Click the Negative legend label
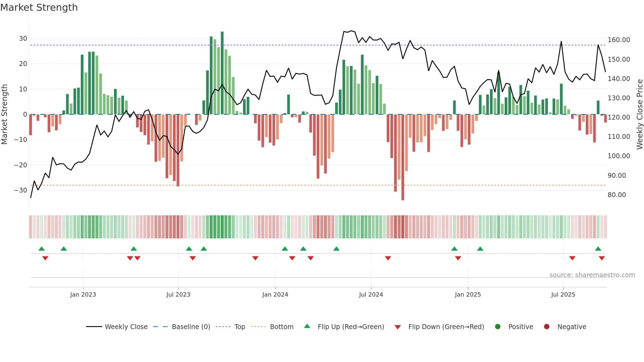Screen dimensions: 644x362 (x=572, y=327)
